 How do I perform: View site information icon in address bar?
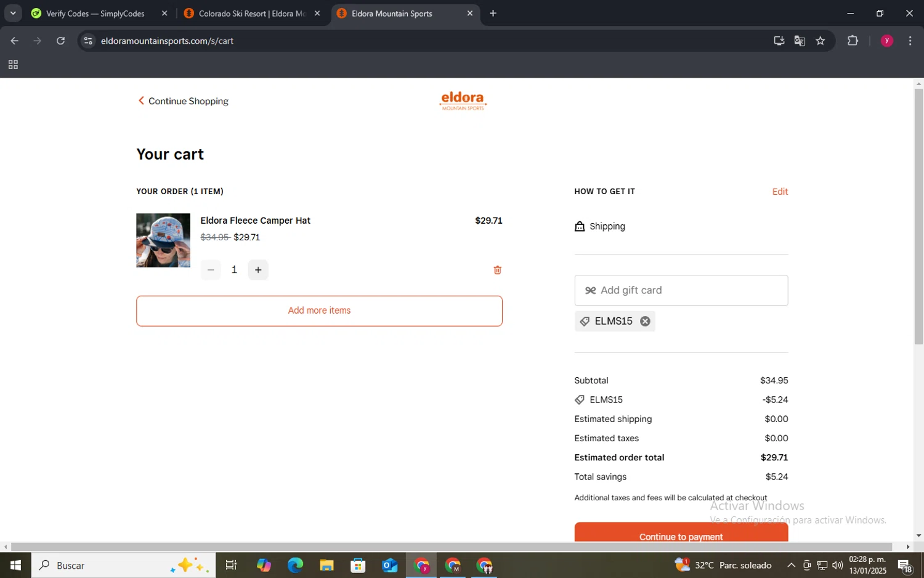88,41
